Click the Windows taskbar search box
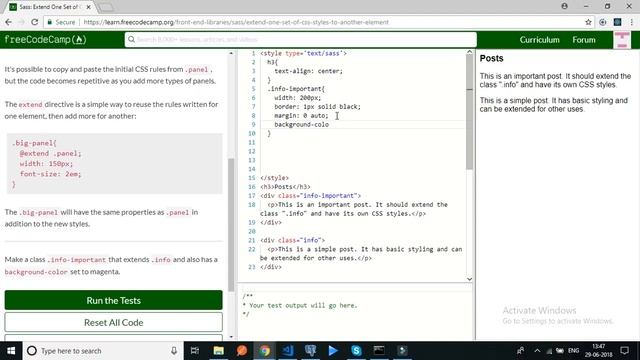This screenshot has height=360, width=640. [x=102, y=351]
